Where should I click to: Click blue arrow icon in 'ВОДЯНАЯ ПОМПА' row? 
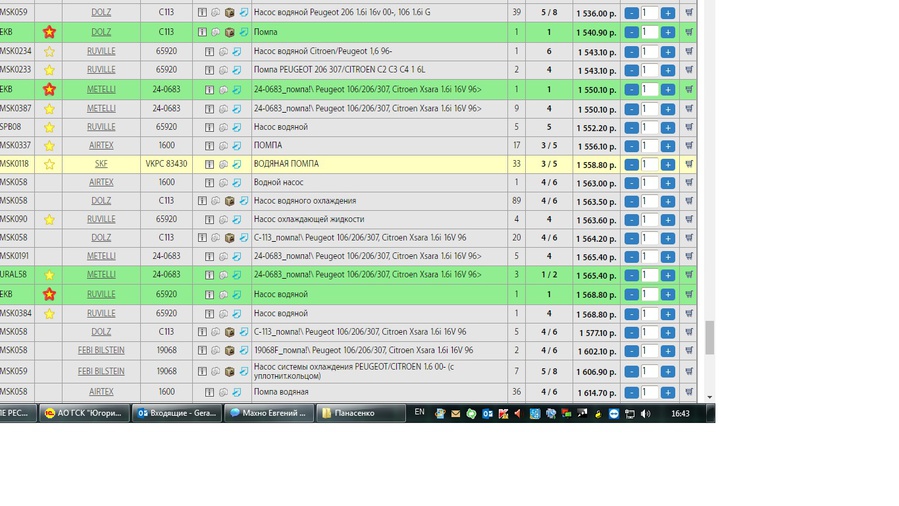(x=237, y=164)
